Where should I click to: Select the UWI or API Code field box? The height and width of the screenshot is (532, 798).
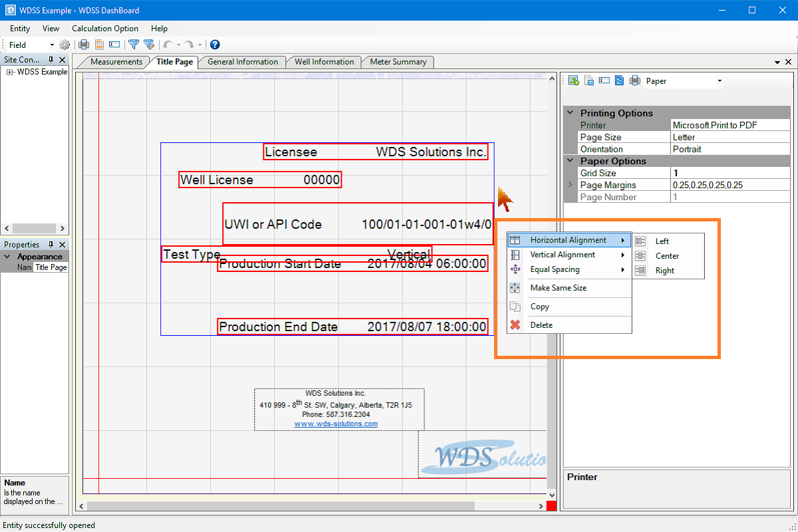click(358, 225)
